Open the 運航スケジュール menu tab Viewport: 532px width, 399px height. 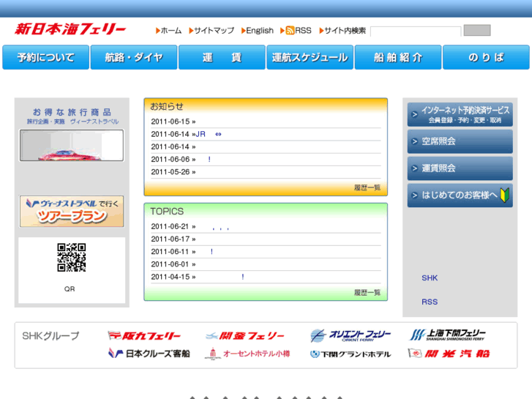(x=310, y=57)
